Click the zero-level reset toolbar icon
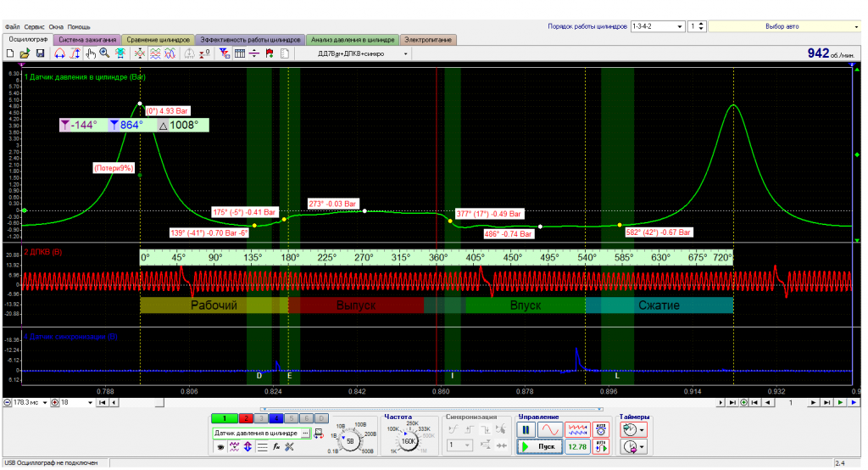This screenshot has width=868, height=470. point(205,53)
